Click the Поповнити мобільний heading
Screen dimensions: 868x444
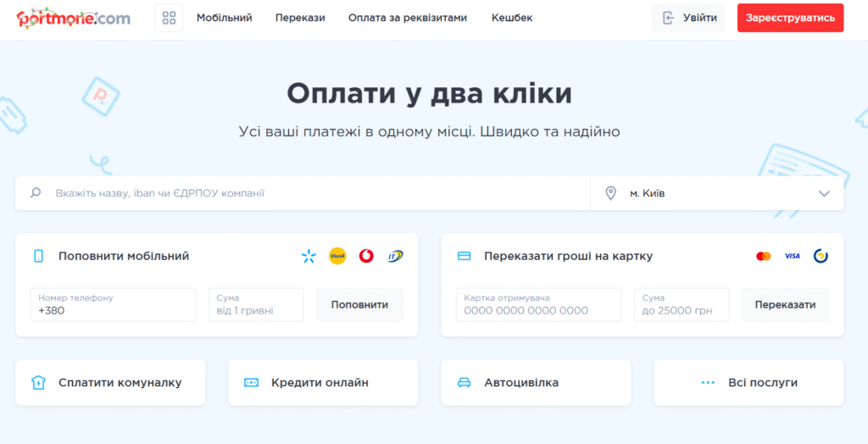tap(124, 257)
